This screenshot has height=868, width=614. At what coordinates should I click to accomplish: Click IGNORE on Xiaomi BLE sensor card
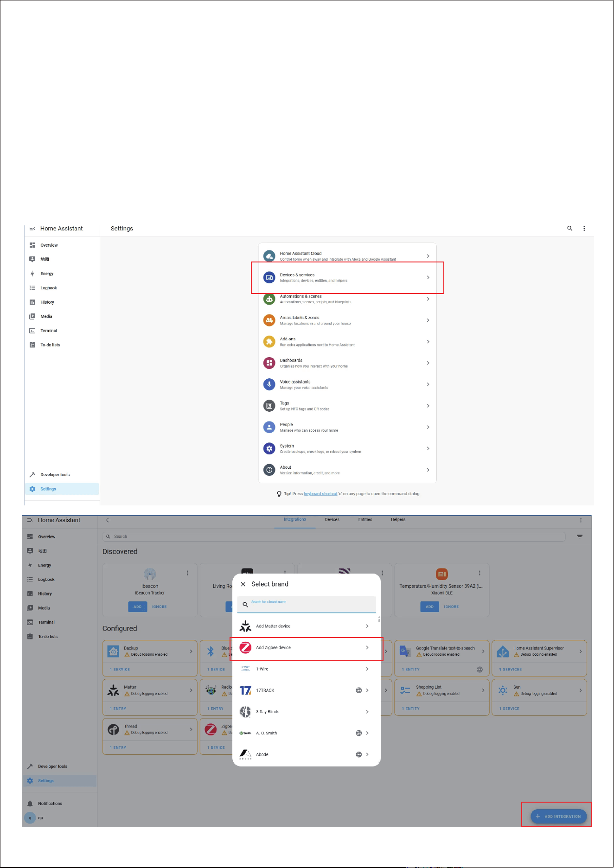(x=451, y=606)
